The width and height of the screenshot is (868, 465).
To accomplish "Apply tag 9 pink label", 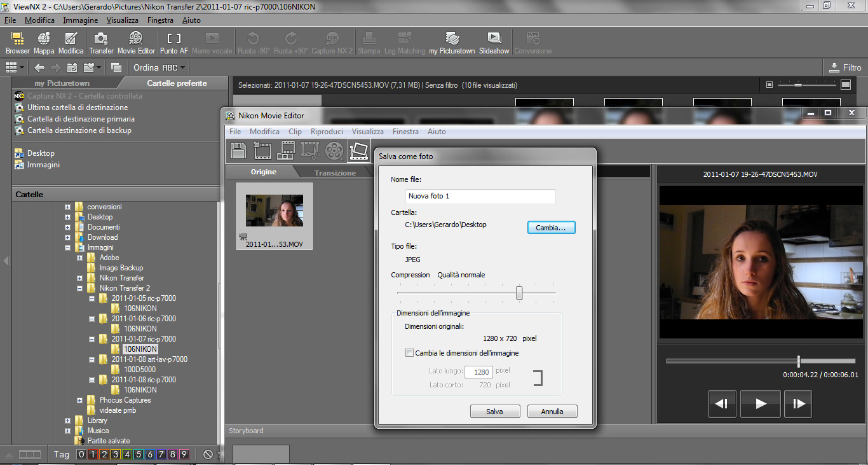I will [x=184, y=454].
